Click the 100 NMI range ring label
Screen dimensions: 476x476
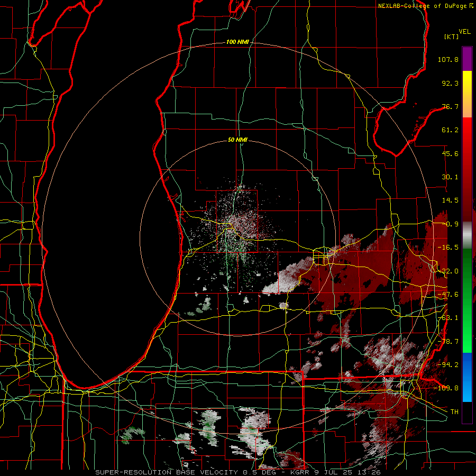point(237,42)
